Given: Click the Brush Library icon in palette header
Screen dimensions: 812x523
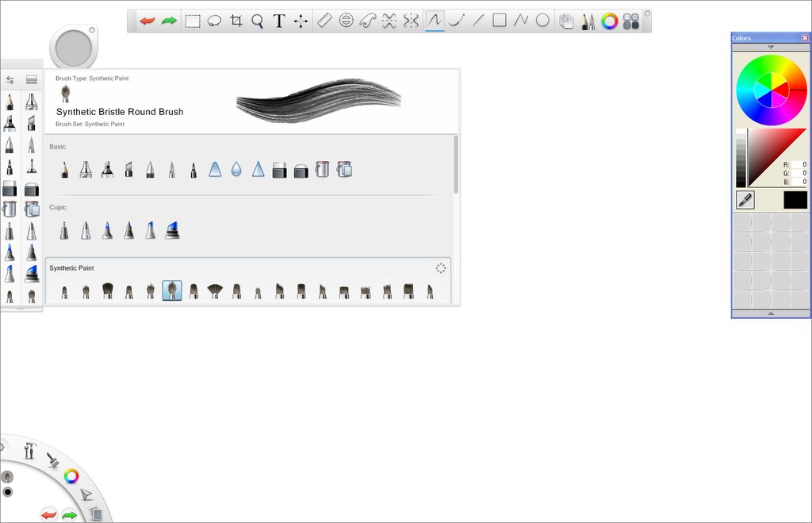Looking at the screenshot, I should [x=32, y=80].
